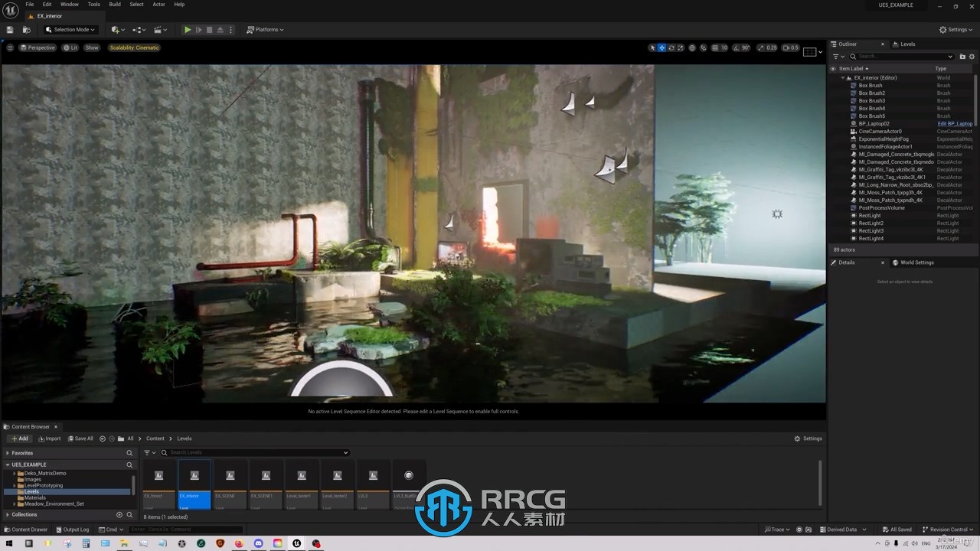Click the Add button in Content Browser
The width and height of the screenshot is (980, 551).
[x=19, y=439]
